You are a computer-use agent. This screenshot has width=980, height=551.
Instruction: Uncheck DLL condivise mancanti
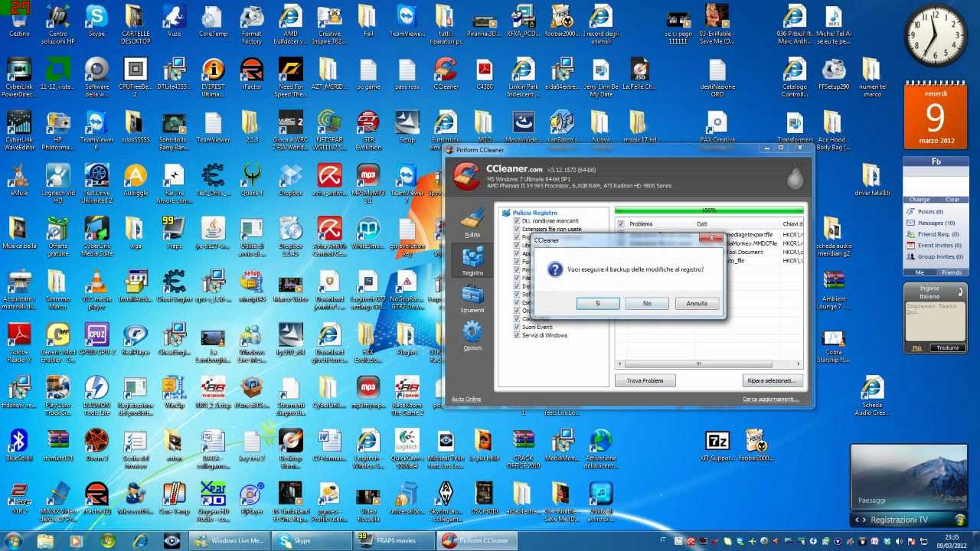click(x=517, y=220)
